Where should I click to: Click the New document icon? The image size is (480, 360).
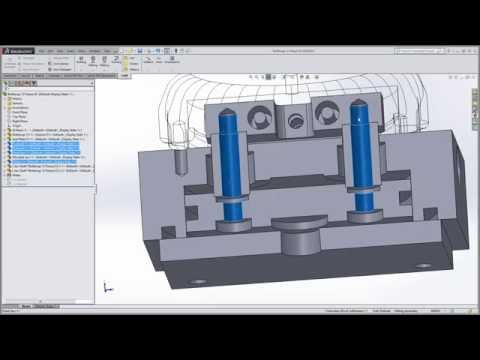click(x=123, y=51)
